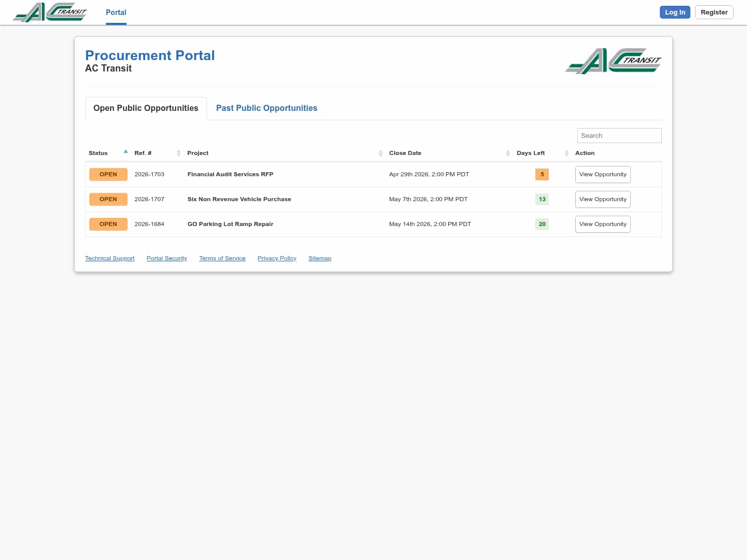The image size is (747, 560).
Task: Sort by Days Left column arrows
Action: click(566, 153)
